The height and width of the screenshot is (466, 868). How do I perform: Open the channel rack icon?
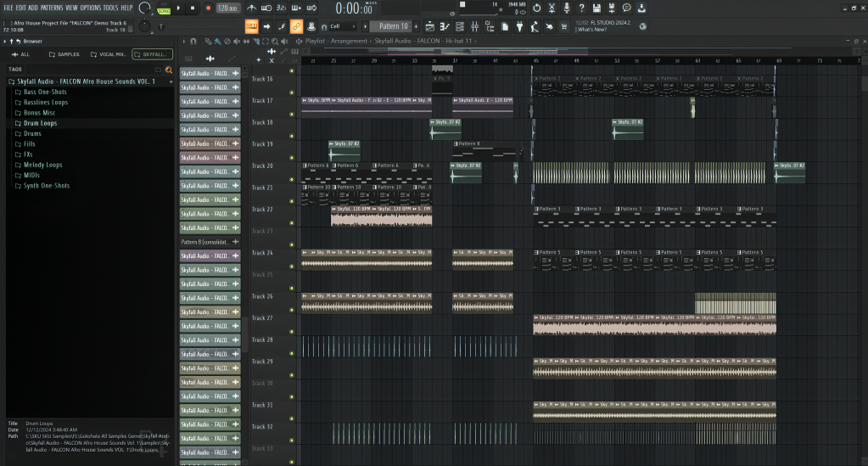click(x=460, y=26)
